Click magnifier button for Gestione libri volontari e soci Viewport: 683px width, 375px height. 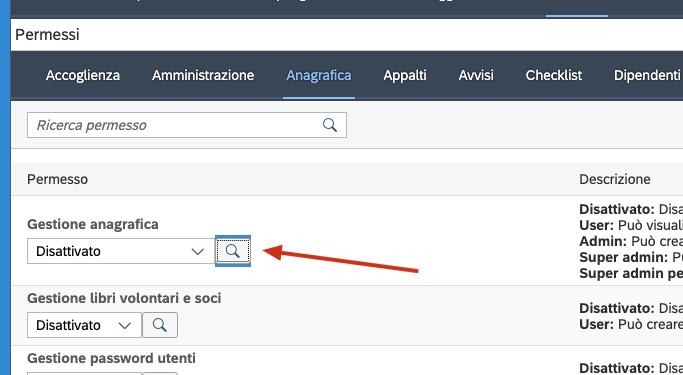(160, 325)
